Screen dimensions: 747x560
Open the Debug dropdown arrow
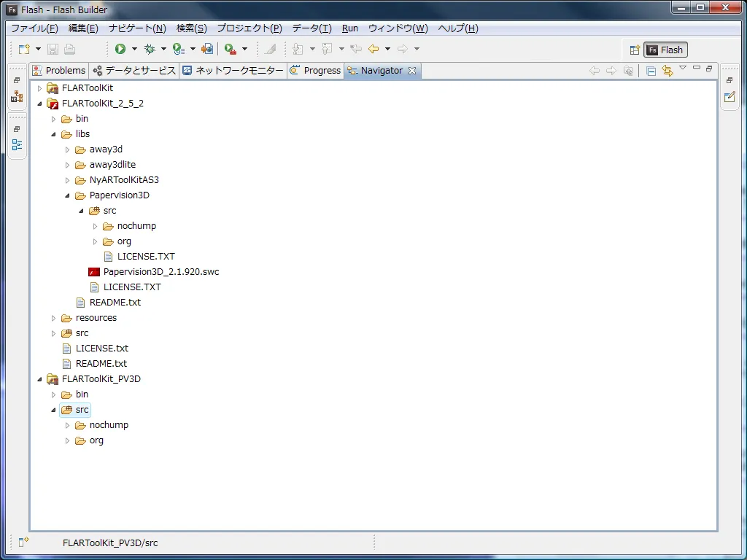(x=163, y=49)
